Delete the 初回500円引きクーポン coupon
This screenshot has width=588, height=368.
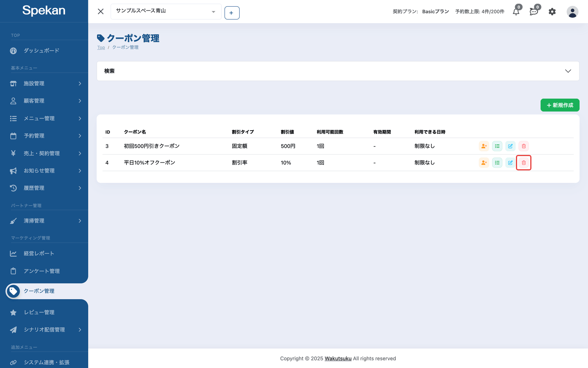point(524,146)
